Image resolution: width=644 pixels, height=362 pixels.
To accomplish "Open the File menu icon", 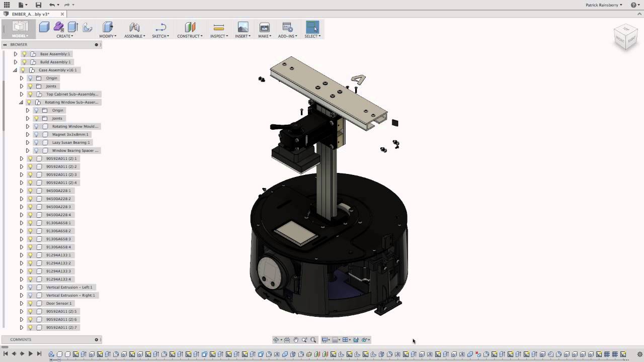I will tap(21, 5).
